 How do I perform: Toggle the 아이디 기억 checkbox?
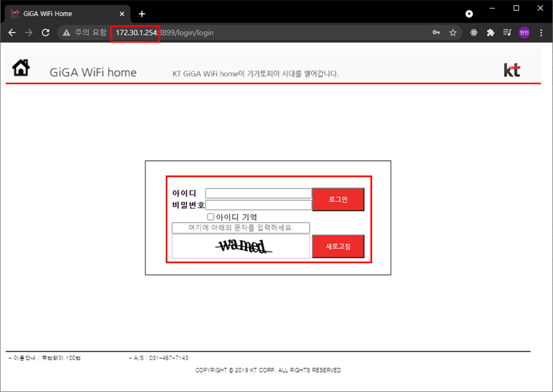coord(211,217)
